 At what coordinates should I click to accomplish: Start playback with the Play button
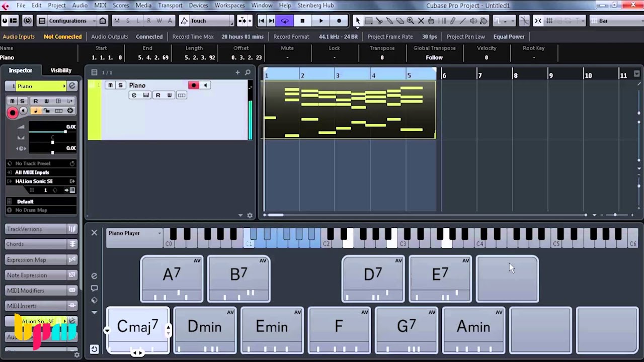click(x=320, y=21)
